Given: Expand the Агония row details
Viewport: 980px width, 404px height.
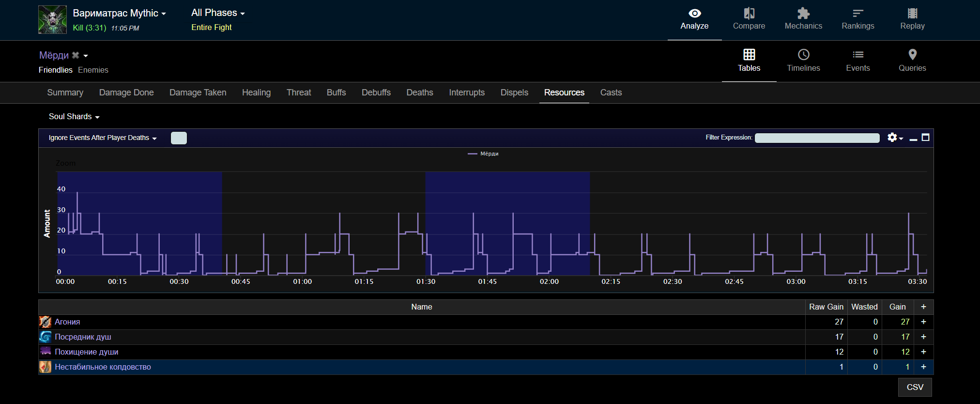Looking at the screenshot, I should (x=923, y=322).
